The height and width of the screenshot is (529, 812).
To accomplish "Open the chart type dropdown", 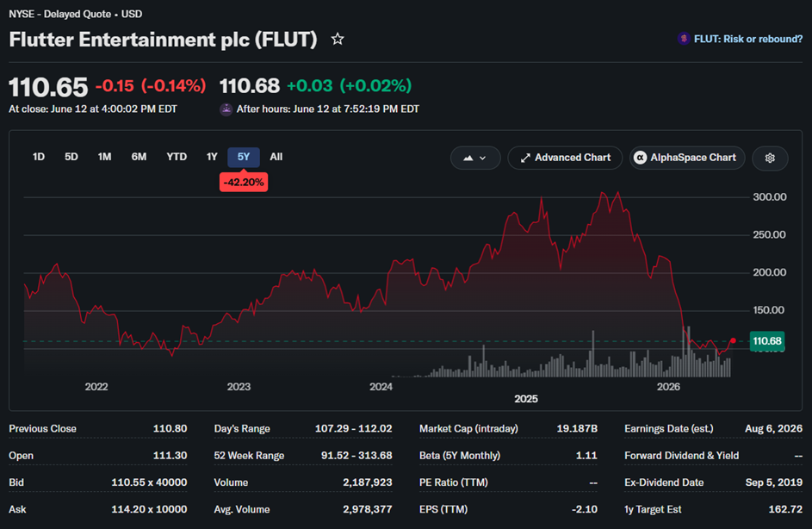I will pos(475,158).
